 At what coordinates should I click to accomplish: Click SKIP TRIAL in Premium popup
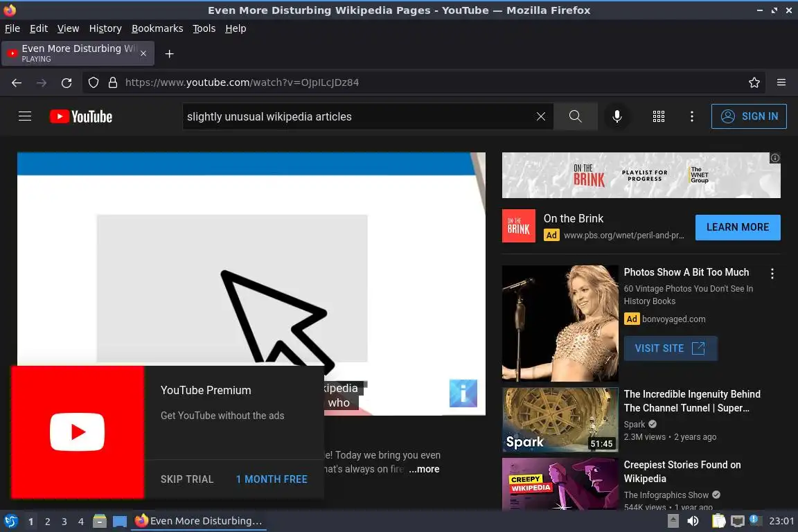click(x=187, y=479)
